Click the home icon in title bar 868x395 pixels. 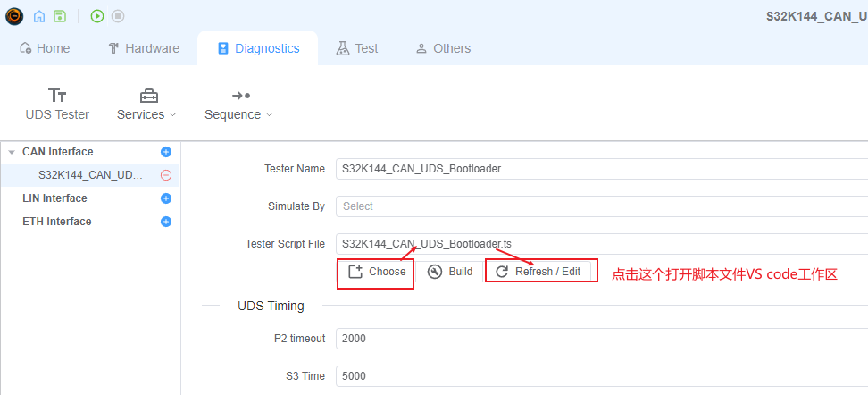point(39,16)
